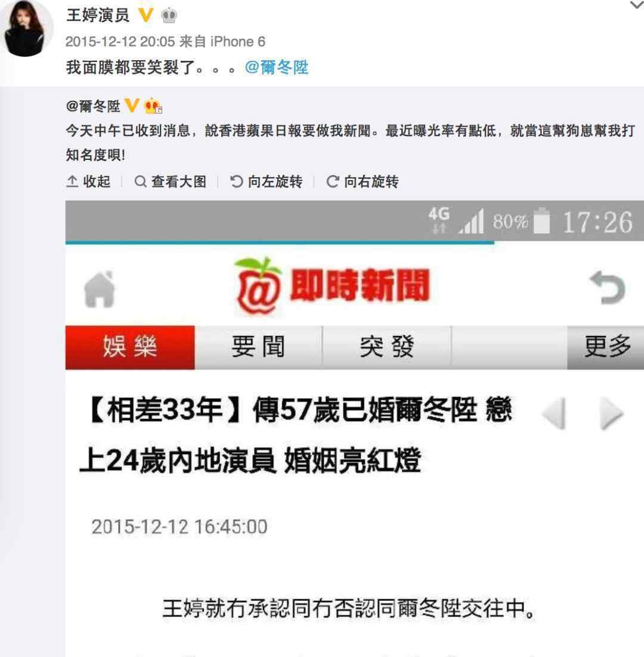The height and width of the screenshot is (657, 644).
Task: Open the reposted author name @爾冬陞
Action: coord(93,106)
